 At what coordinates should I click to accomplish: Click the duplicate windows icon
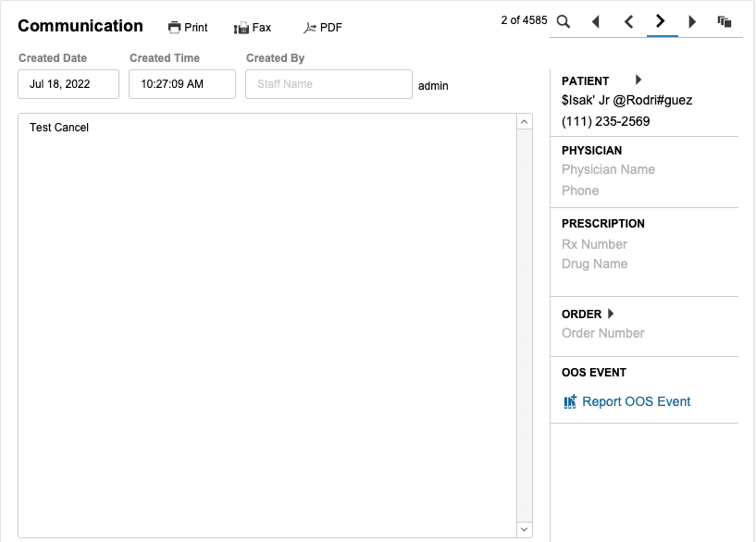pyautogui.click(x=725, y=21)
